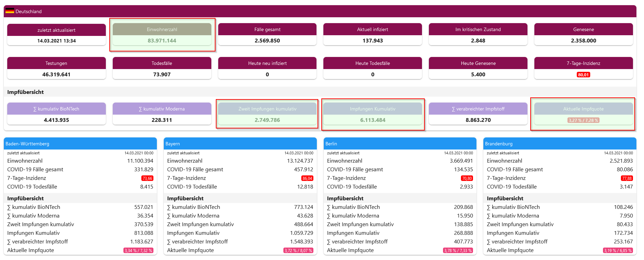Select the Zweit Impfungen value 2.749.786

coord(267,120)
